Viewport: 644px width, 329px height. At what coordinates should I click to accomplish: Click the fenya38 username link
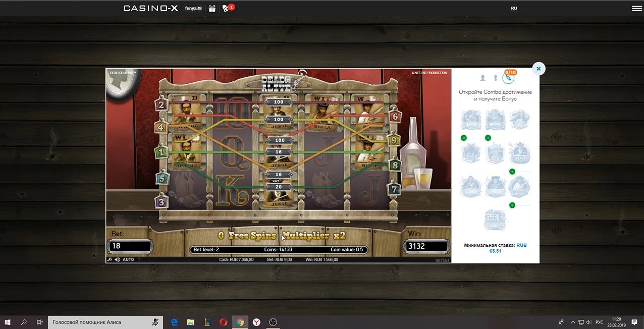(x=193, y=8)
